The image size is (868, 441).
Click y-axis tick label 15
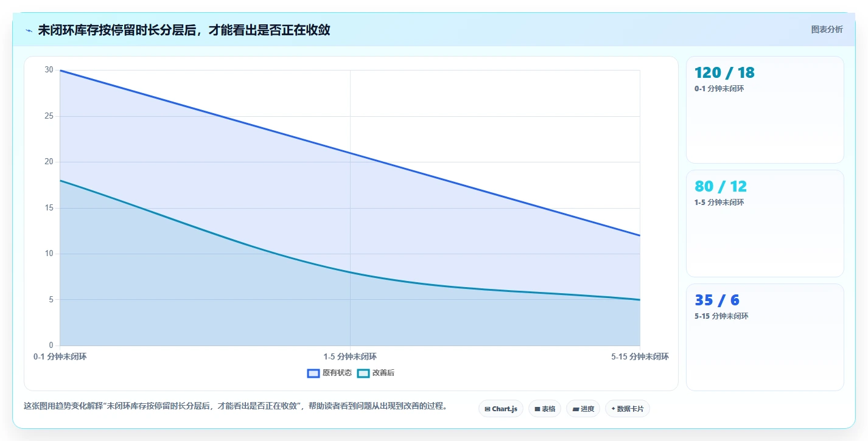coord(49,208)
